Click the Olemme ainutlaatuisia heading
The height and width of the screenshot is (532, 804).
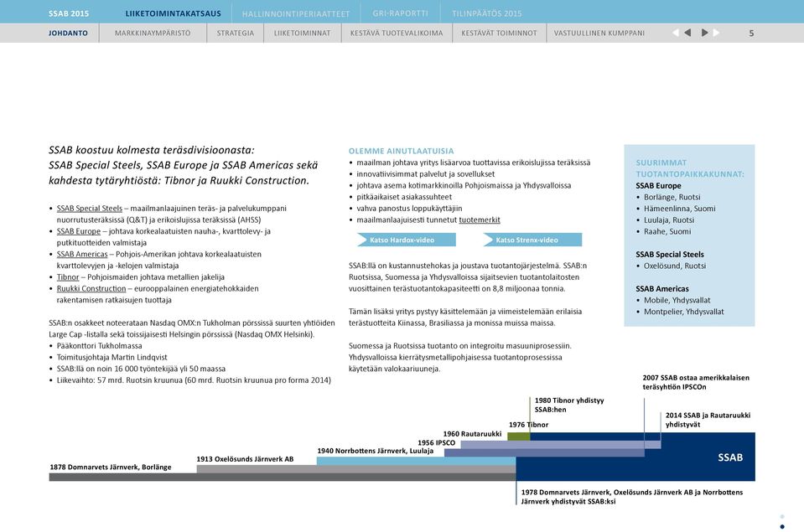[401, 151]
